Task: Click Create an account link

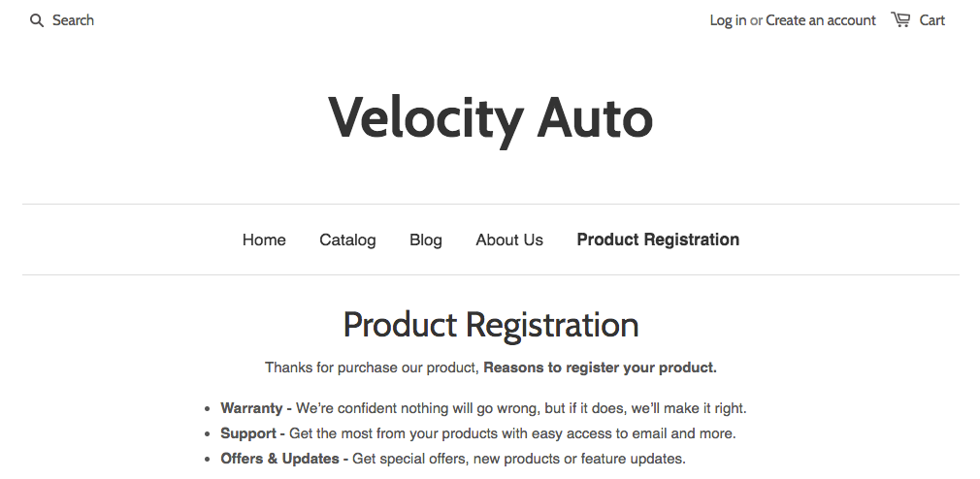Action: coord(820,20)
